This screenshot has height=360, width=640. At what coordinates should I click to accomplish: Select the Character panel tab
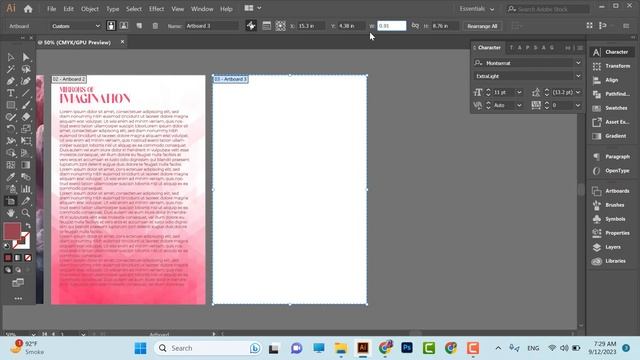point(489,48)
